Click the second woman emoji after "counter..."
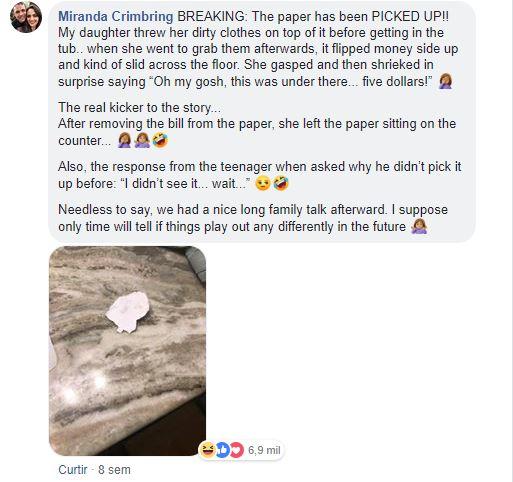Viewport: 513px width, 482px height. click(142, 140)
